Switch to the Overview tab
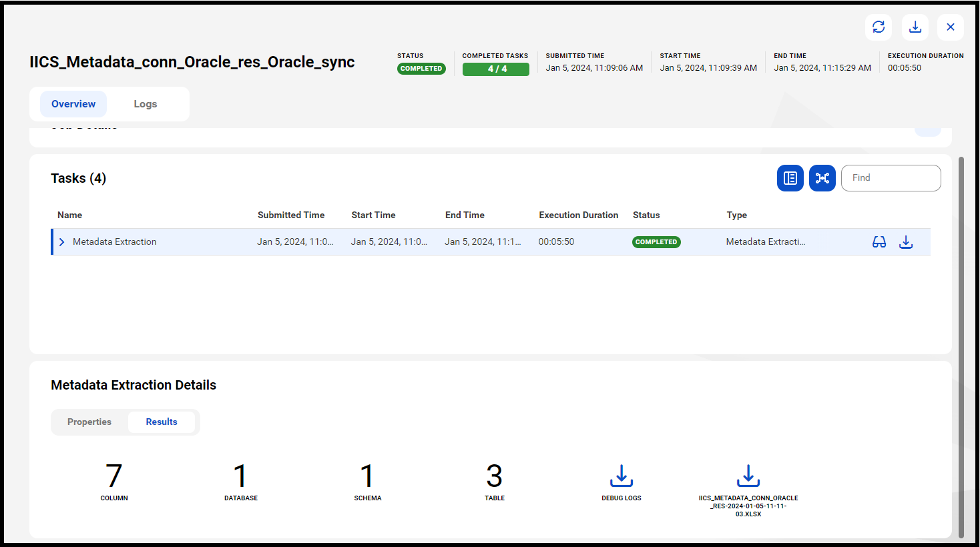 73,104
